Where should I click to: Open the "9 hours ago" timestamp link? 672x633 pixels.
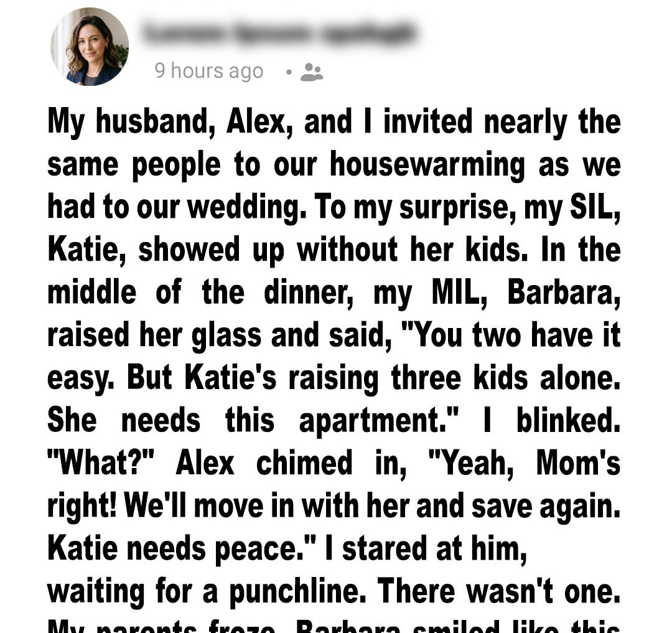coord(209,72)
